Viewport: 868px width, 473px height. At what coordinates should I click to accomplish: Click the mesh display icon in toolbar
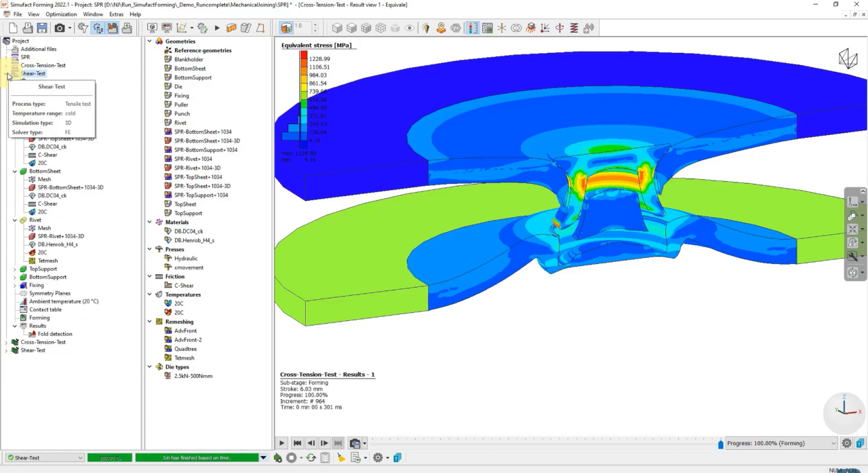tap(487, 28)
